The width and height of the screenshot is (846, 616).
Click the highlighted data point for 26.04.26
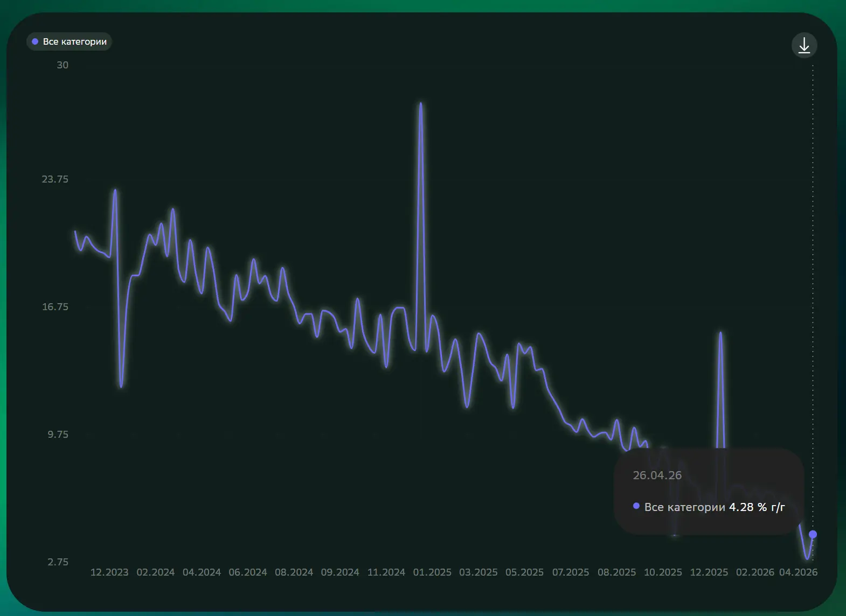pyautogui.click(x=813, y=534)
